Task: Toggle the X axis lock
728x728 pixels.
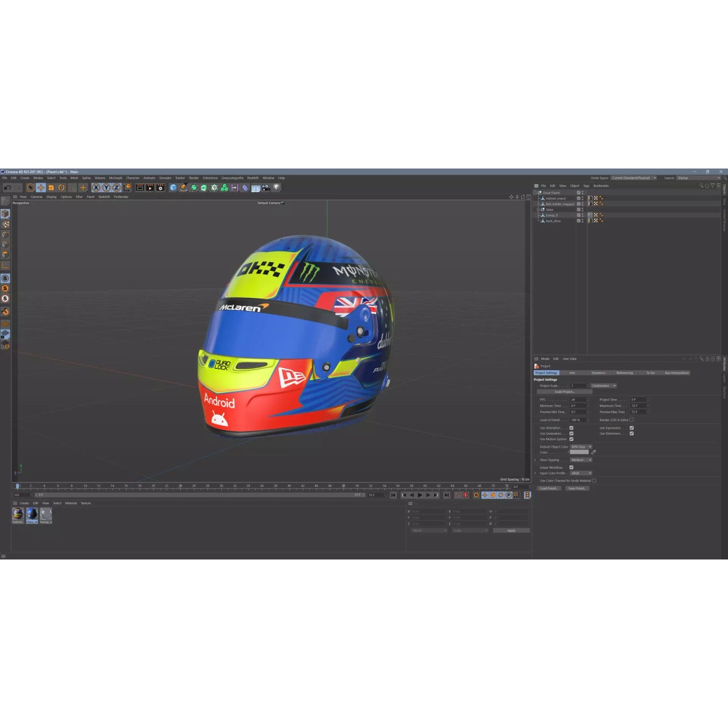Action: (96, 187)
